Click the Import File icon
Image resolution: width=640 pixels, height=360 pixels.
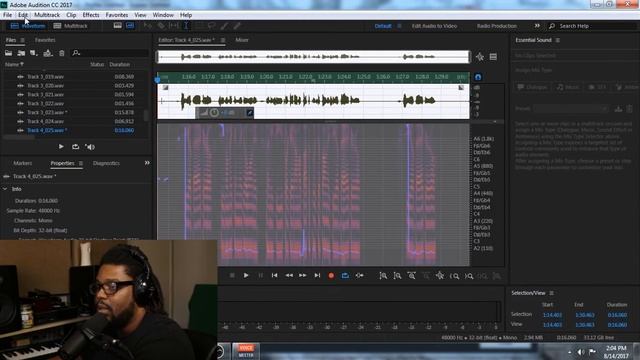tap(21, 53)
